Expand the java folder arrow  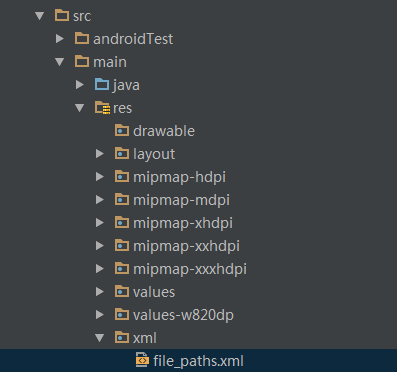coord(80,85)
